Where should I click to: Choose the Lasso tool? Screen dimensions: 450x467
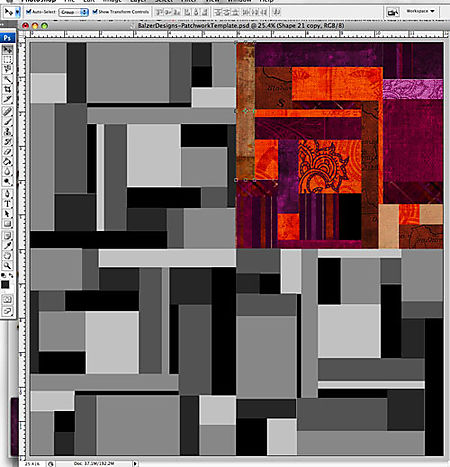[7, 69]
